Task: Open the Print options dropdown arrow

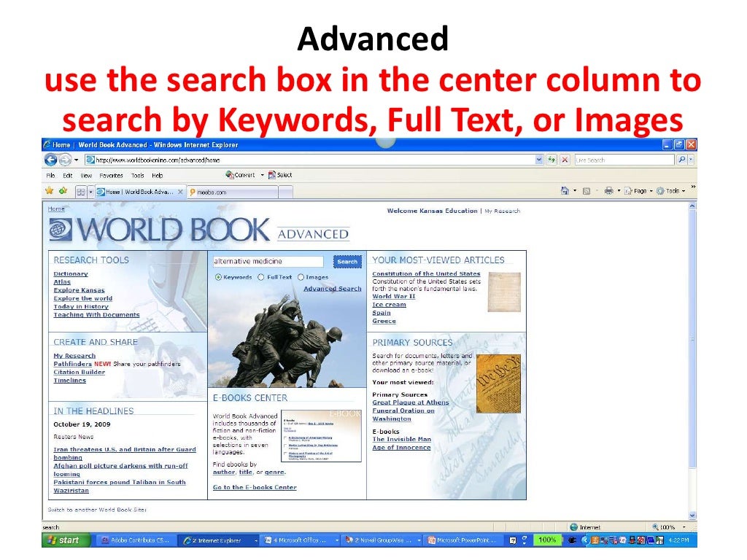Action: click(x=619, y=191)
